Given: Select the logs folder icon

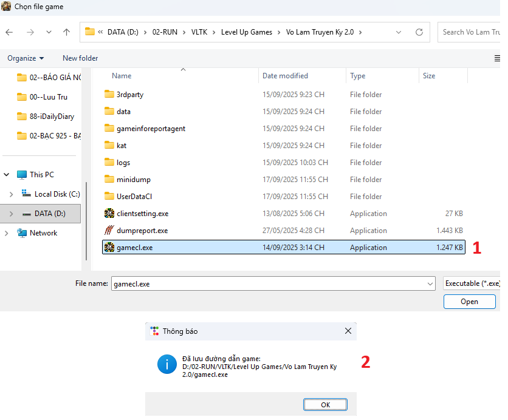Looking at the screenshot, I should 109,162.
